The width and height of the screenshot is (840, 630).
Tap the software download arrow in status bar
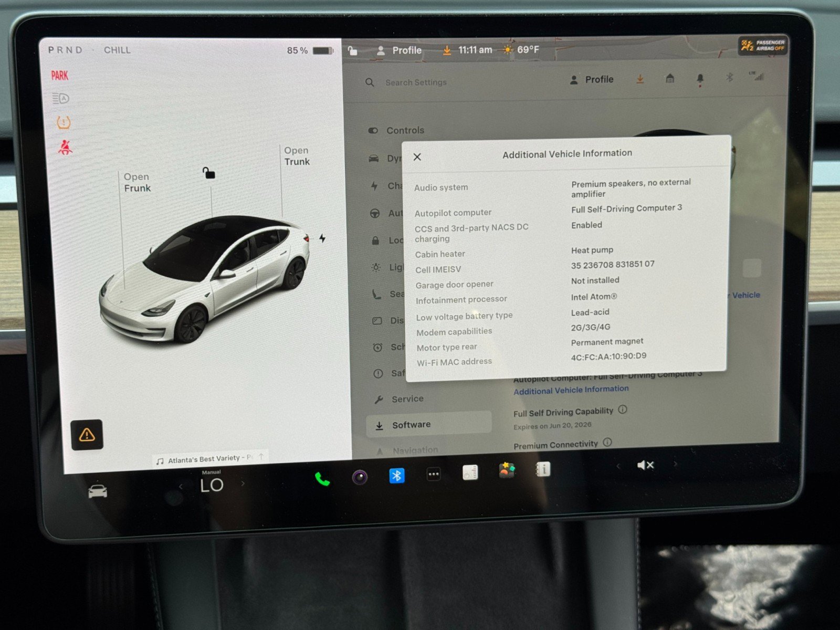[640, 79]
